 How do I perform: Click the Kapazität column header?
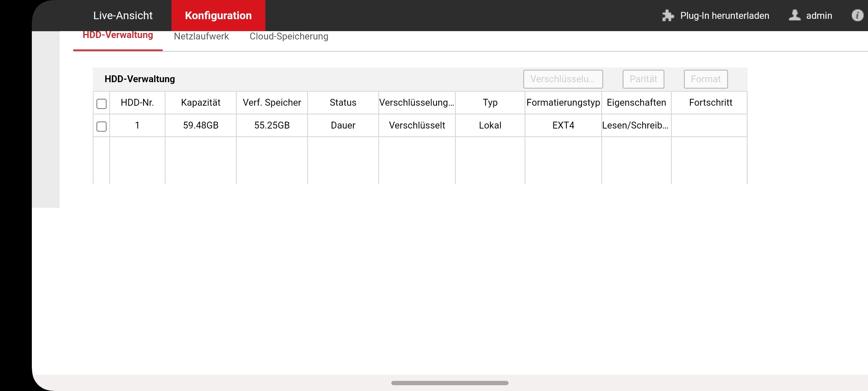[201, 102]
